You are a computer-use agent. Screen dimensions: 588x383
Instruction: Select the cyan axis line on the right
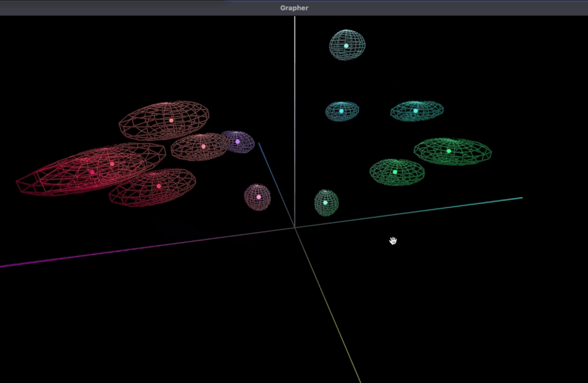point(455,206)
